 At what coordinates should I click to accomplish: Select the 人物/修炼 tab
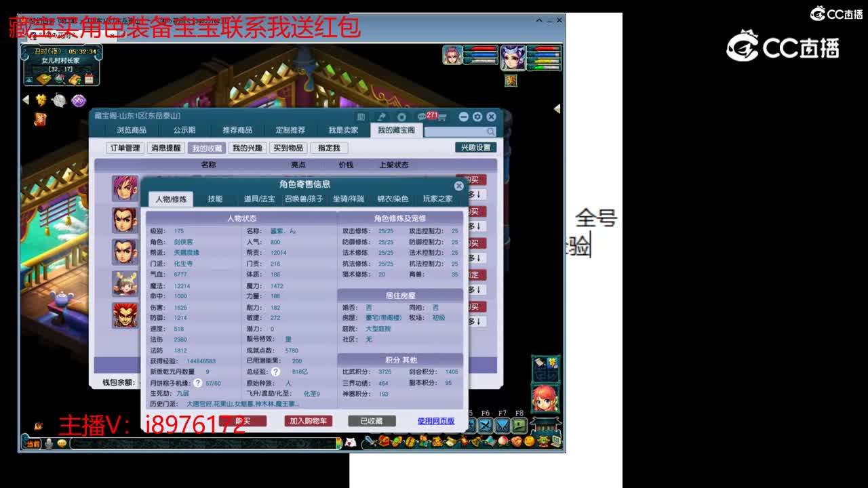171,199
